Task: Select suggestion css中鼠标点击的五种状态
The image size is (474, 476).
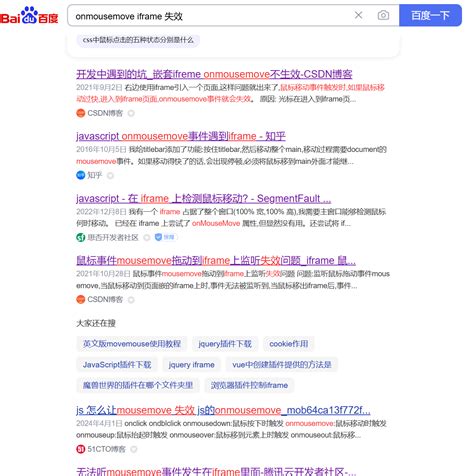Action: 138,40
